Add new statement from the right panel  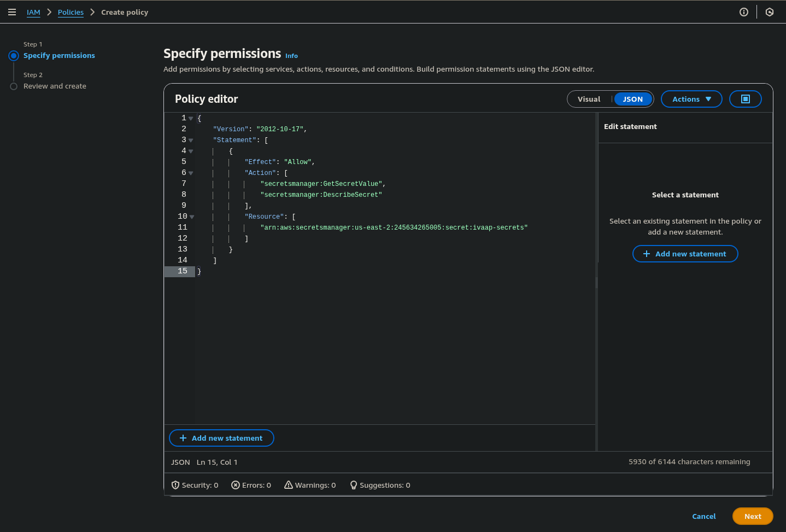click(x=685, y=254)
